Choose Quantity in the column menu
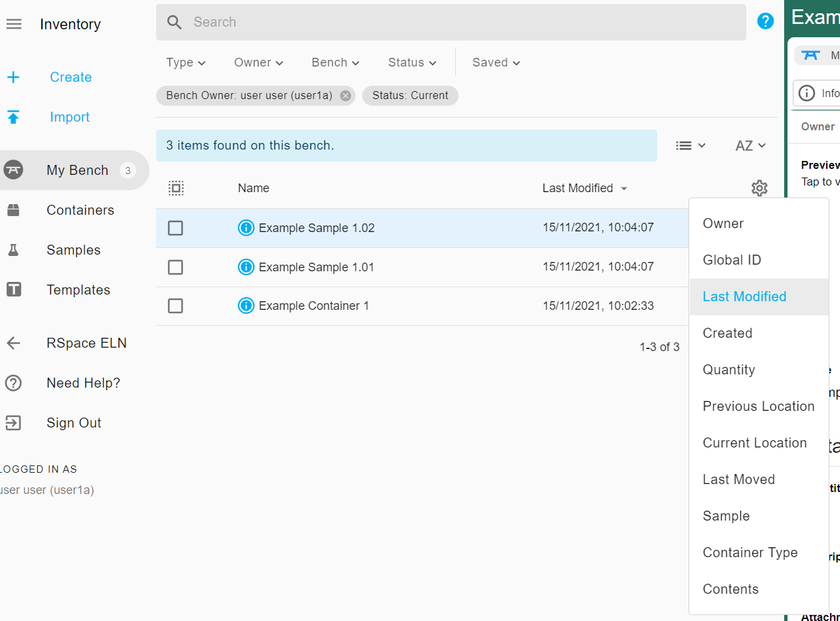 759,370
